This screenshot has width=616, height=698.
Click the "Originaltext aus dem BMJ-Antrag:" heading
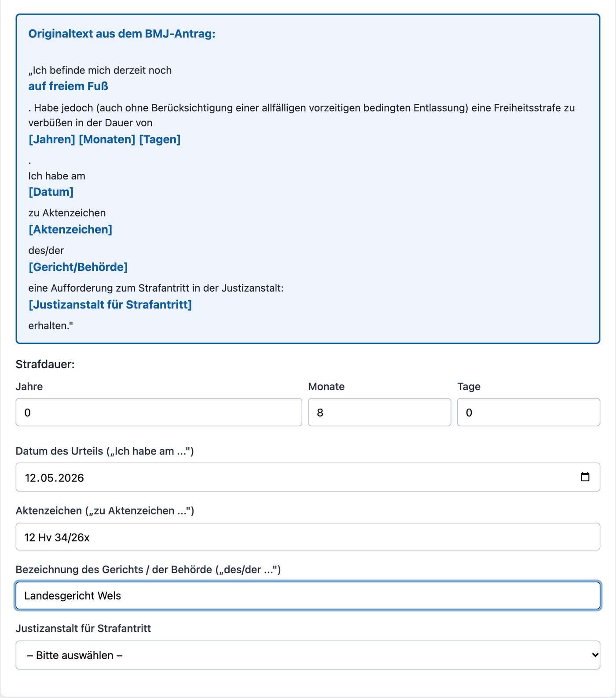click(x=122, y=34)
